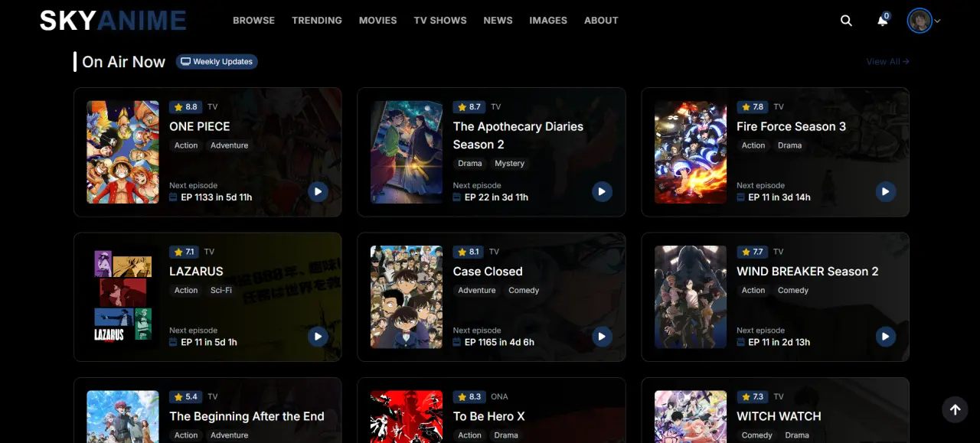The width and height of the screenshot is (980, 443).
Task: Play The Apothecary Diaries Season 2
Action: (x=602, y=191)
